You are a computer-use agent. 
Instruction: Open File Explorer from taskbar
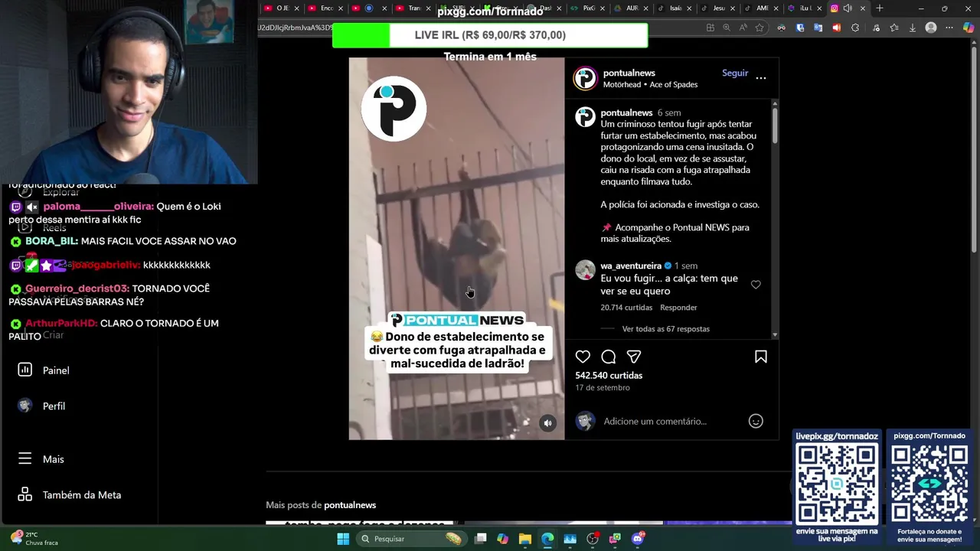click(524, 539)
